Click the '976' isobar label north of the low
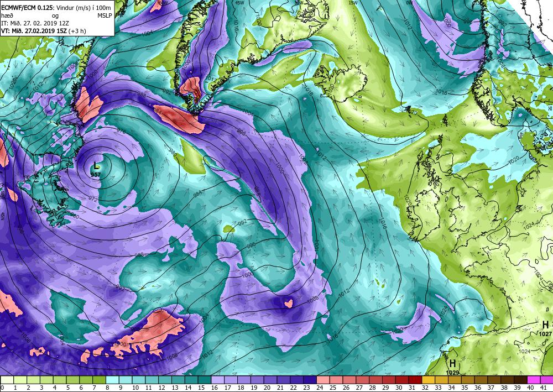Image resolution: width=553 pixels, height=392 pixels. click(x=121, y=132)
